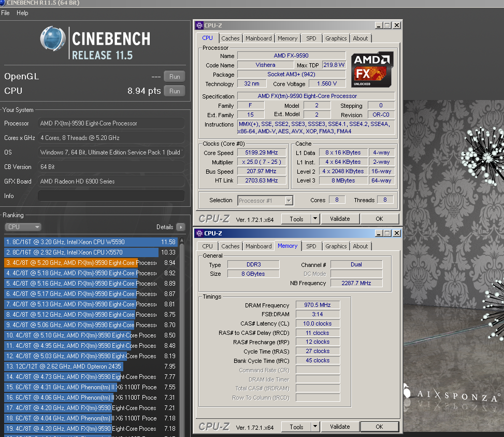Click the Core Voltage 1.560 V value
The height and width of the screenshot is (437, 504).
(x=327, y=83)
